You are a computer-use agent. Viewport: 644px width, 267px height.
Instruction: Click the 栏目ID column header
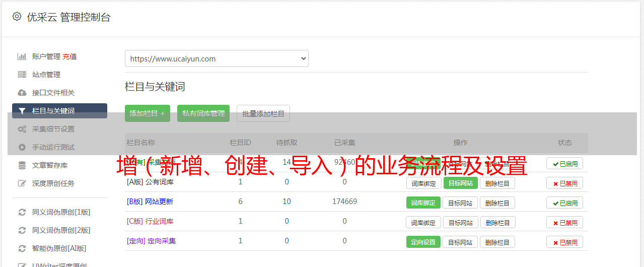pos(240,143)
